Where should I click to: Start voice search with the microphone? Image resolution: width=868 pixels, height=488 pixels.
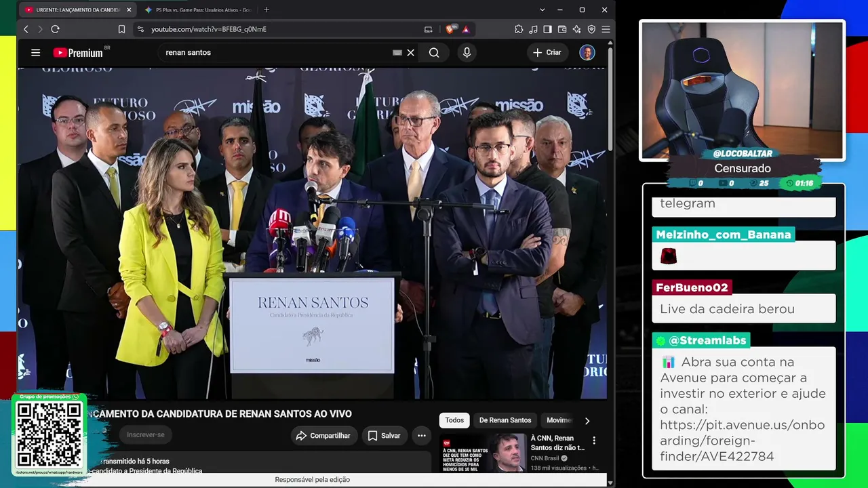click(467, 52)
